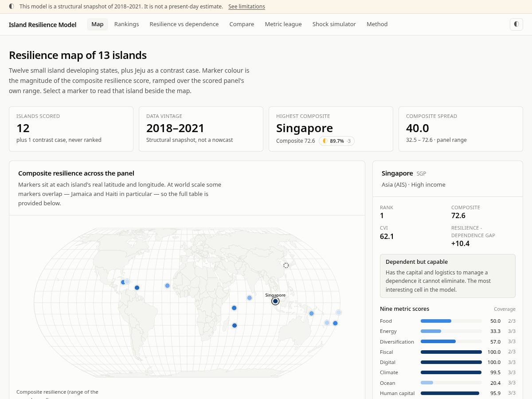Image resolution: width=532 pixels, height=399 pixels.
Task: Select the marker northeast of Australia near New Guinea
Action: coord(311,313)
